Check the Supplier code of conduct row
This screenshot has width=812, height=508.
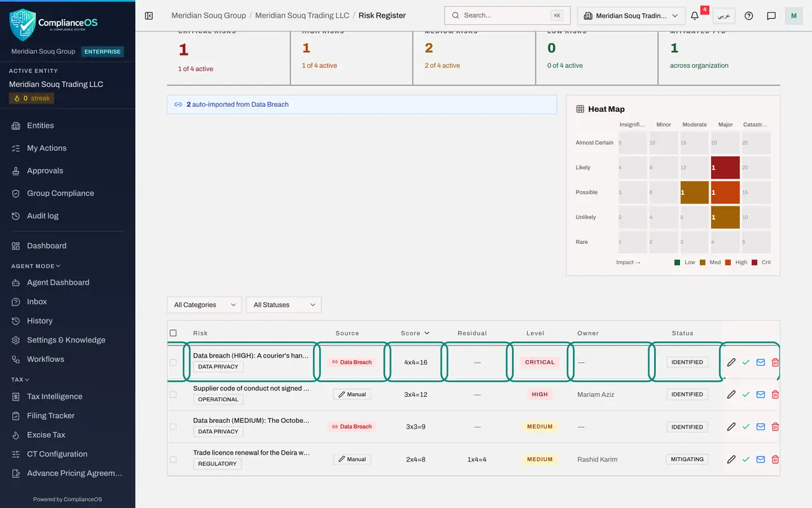173,394
